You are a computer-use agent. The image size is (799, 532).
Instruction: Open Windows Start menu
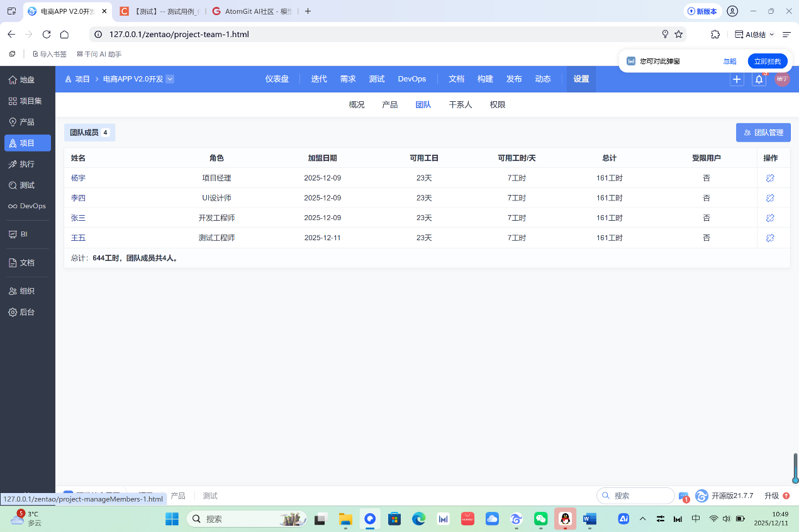pyautogui.click(x=172, y=519)
